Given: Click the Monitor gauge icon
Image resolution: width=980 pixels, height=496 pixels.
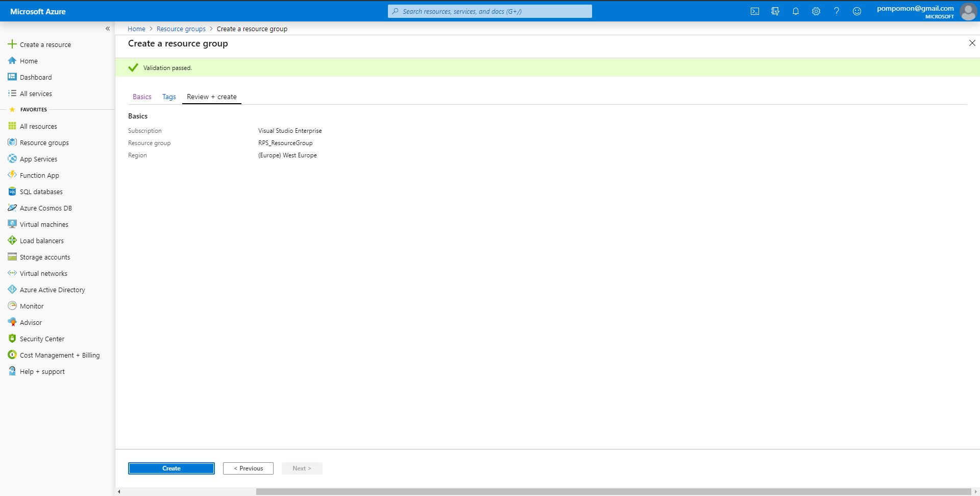Looking at the screenshot, I should [x=12, y=306].
